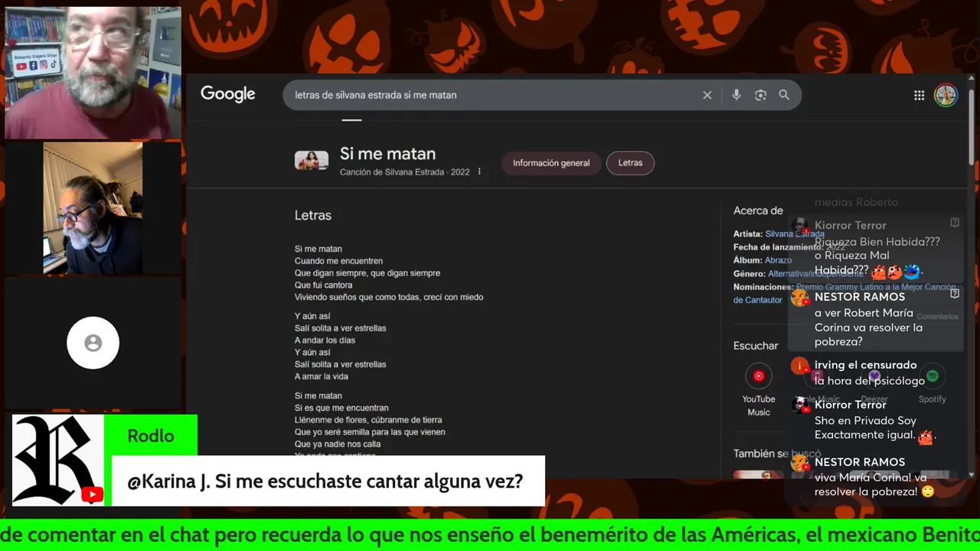This screenshot has height=551, width=980.
Task: Click the "Escuchar" section heading
Action: point(756,346)
